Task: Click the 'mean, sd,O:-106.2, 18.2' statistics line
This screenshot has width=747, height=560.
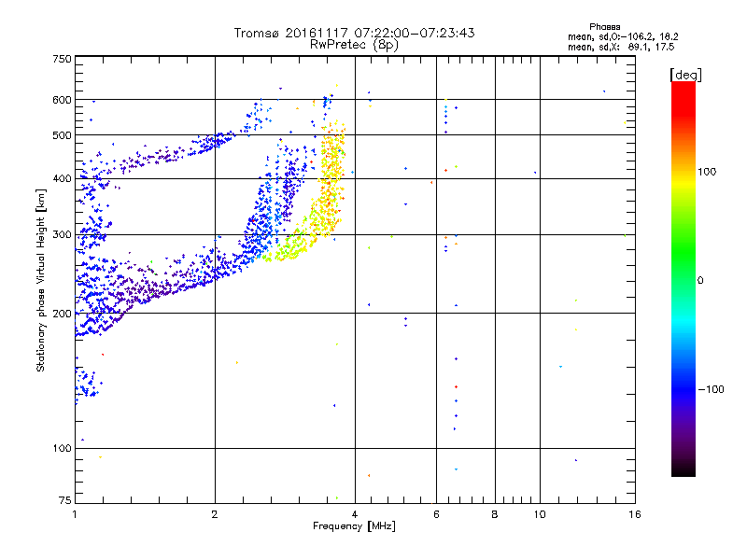Action: point(623,36)
